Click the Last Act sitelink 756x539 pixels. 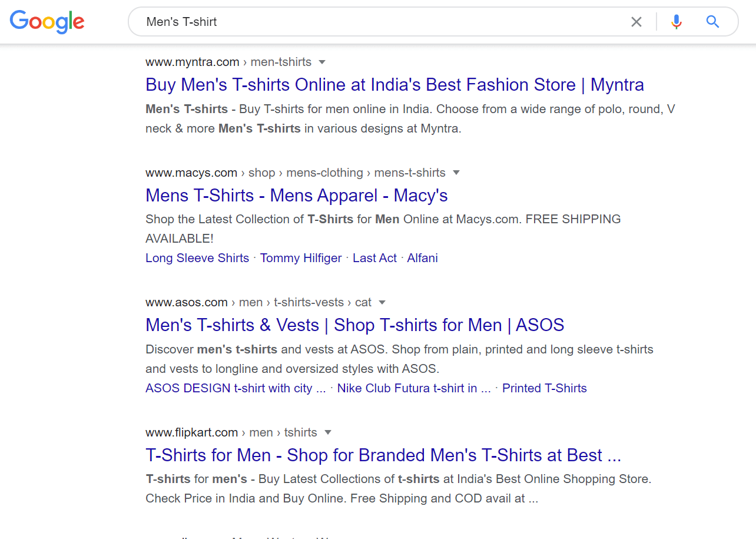(374, 258)
